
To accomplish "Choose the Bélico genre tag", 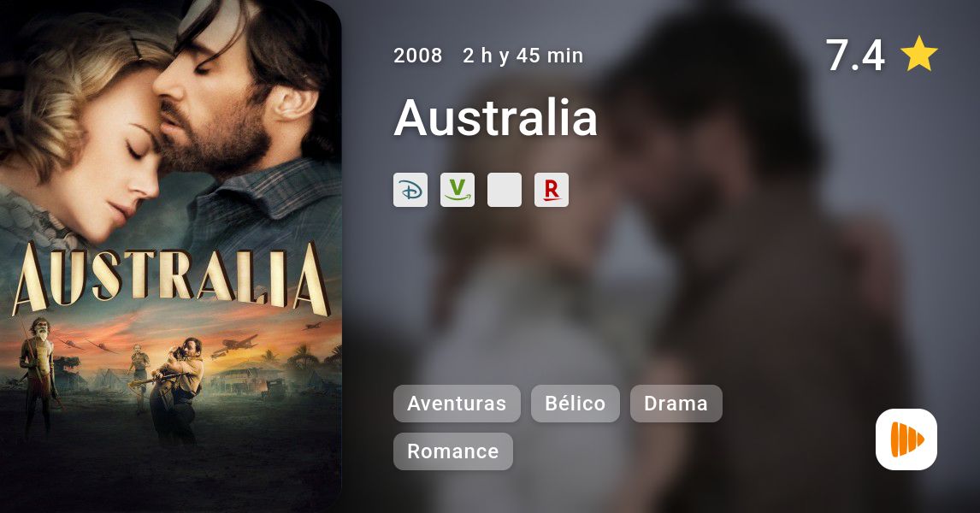I will point(575,404).
